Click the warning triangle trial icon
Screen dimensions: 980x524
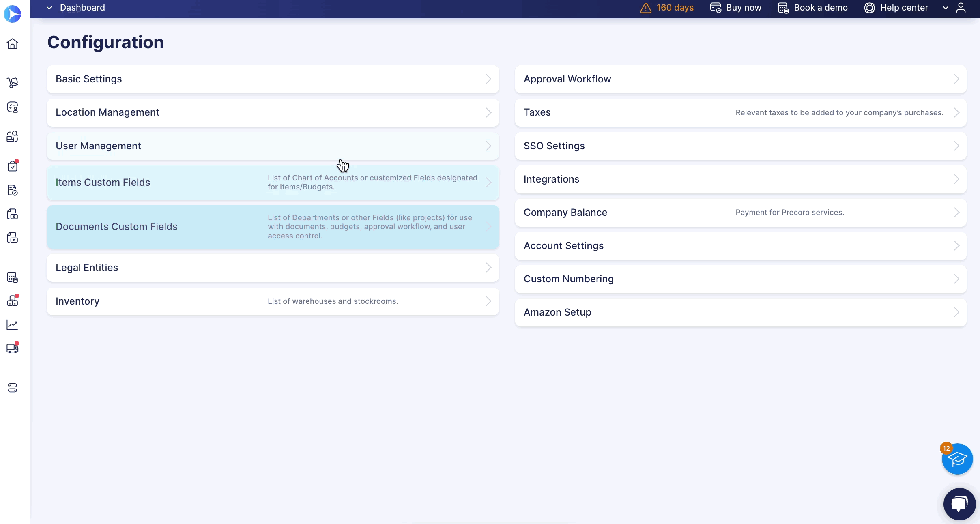click(x=646, y=8)
